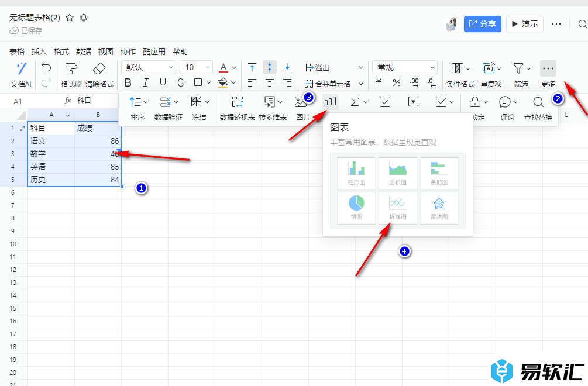Apply percent format

[x=396, y=83]
